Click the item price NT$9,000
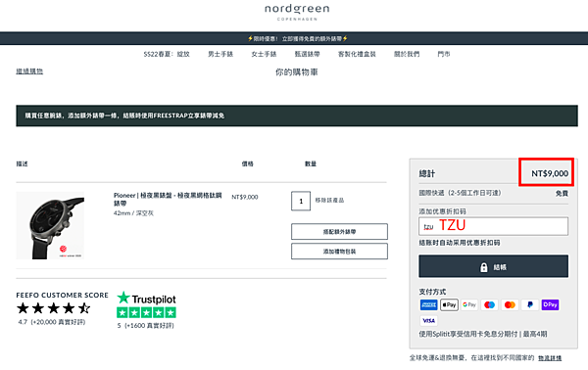This screenshot has height=370, width=588. (x=244, y=197)
